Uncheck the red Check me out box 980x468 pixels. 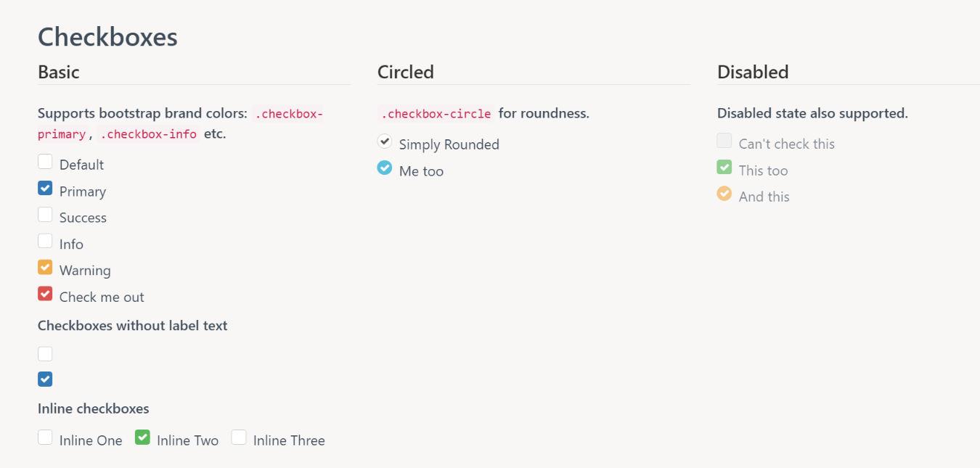pos(45,294)
